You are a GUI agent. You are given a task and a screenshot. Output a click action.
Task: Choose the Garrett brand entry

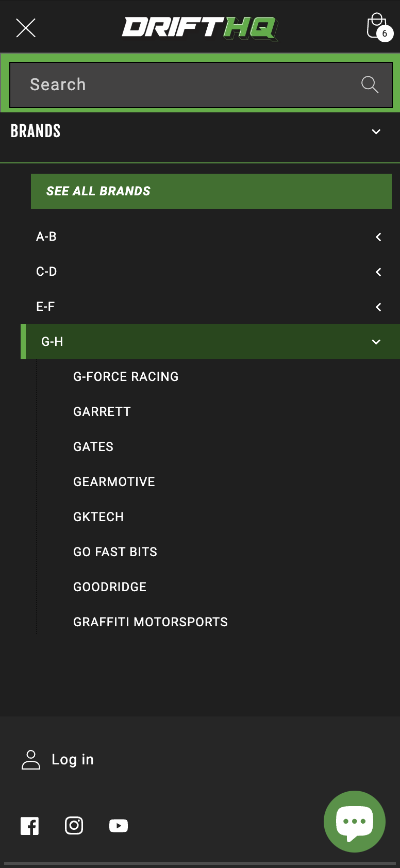[102, 412]
